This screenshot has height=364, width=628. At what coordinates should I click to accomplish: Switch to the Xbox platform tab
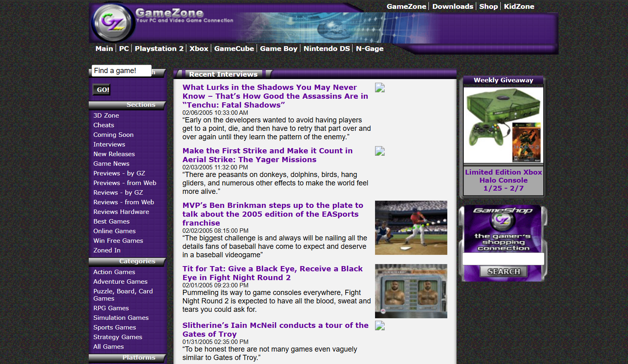pos(199,49)
